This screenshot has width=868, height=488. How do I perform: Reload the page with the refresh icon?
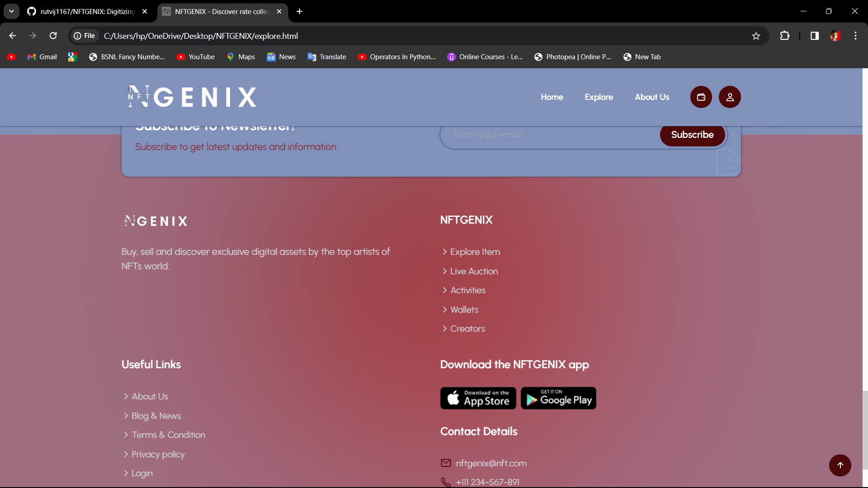point(53,36)
